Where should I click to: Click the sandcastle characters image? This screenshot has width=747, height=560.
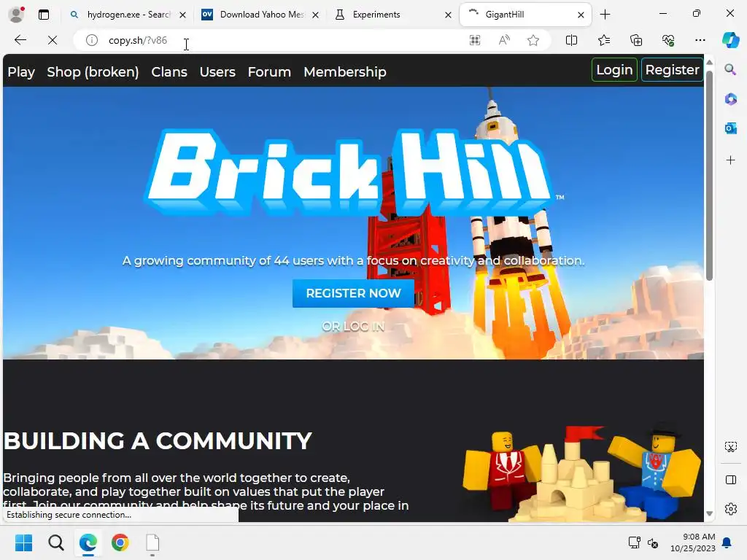point(582,474)
